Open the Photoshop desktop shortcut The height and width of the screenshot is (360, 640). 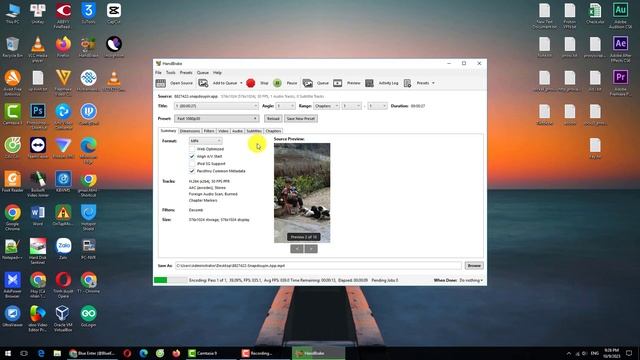tap(38, 111)
